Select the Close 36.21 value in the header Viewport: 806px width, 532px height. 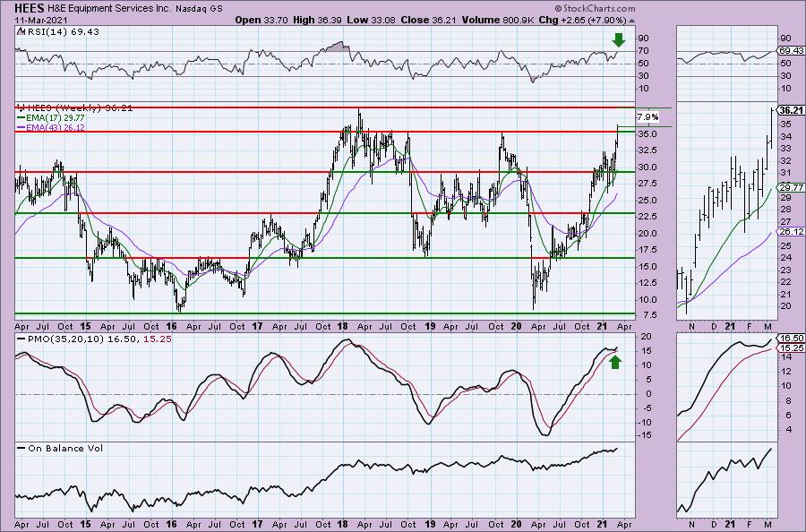click(428, 20)
